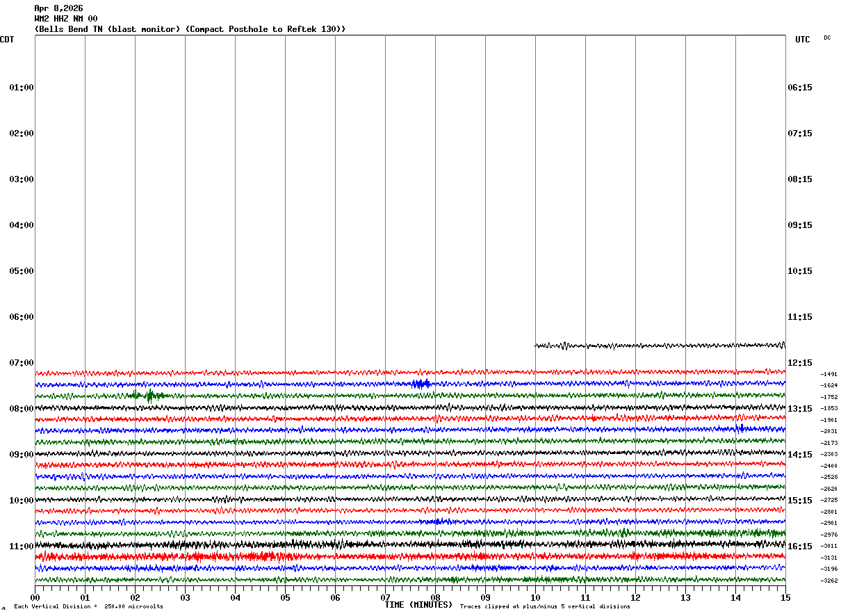Click the 08:15 UTC time label
Screen dimensions: 841x616
(x=800, y=179)
